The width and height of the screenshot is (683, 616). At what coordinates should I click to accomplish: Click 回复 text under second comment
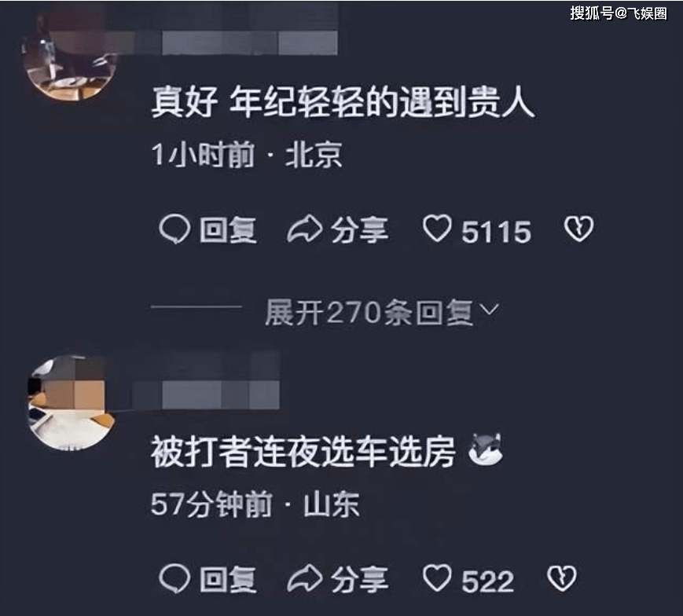click(228, 579)
